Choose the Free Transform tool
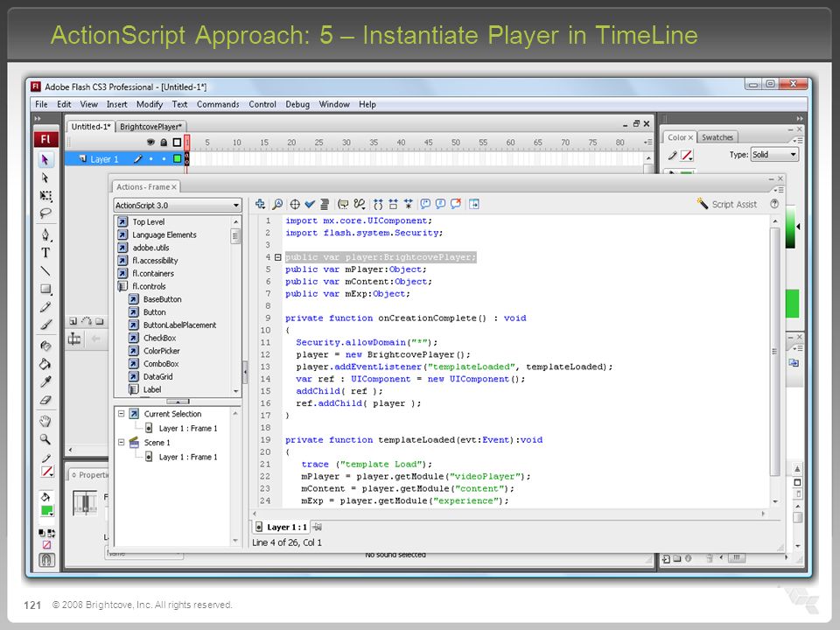 coord(45,195)
